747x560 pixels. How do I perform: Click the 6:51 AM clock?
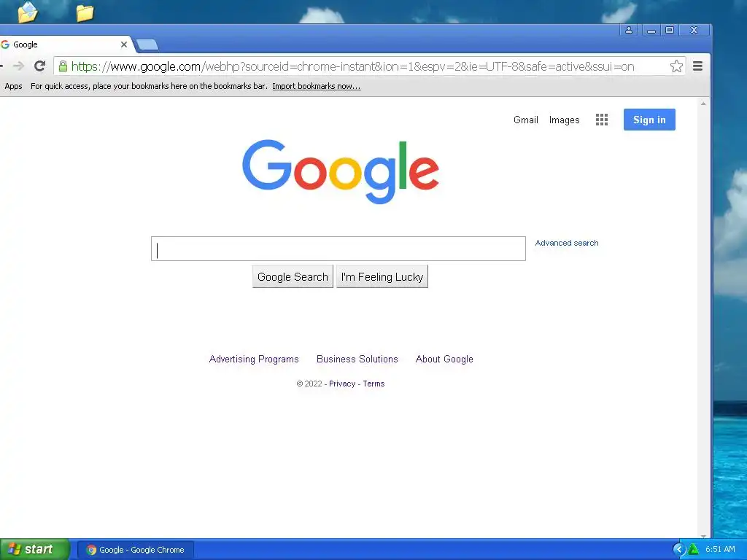pyautogui.click(x=720, y=550)
